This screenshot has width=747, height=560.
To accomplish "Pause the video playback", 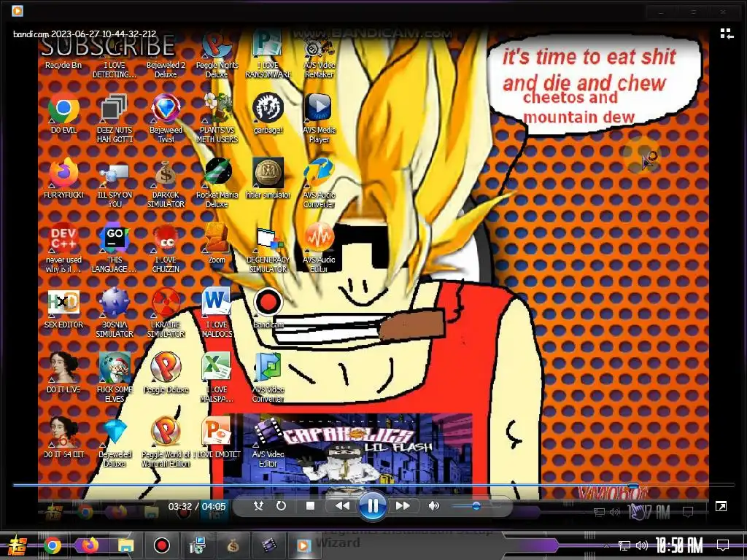I will (372, 506).
